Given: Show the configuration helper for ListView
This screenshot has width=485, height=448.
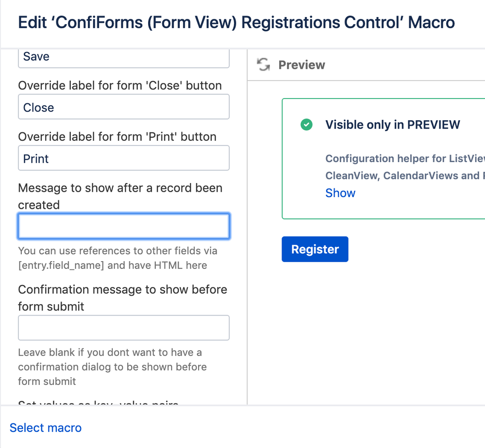Looking at the screenshot, I should (340, 193).
